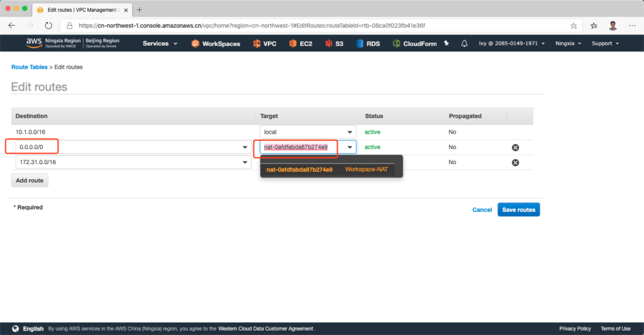Expand the 172.31.0.0/16 destination dropdown

[245, 162]
